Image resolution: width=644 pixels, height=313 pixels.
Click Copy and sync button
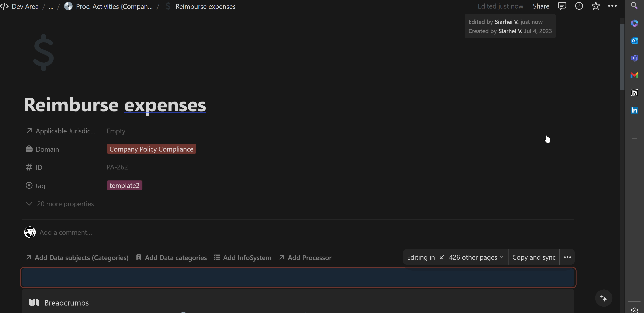tap(534, 257)
